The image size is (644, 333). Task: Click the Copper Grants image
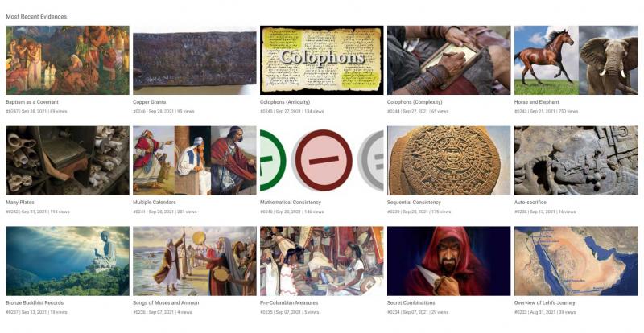(194, 60)
